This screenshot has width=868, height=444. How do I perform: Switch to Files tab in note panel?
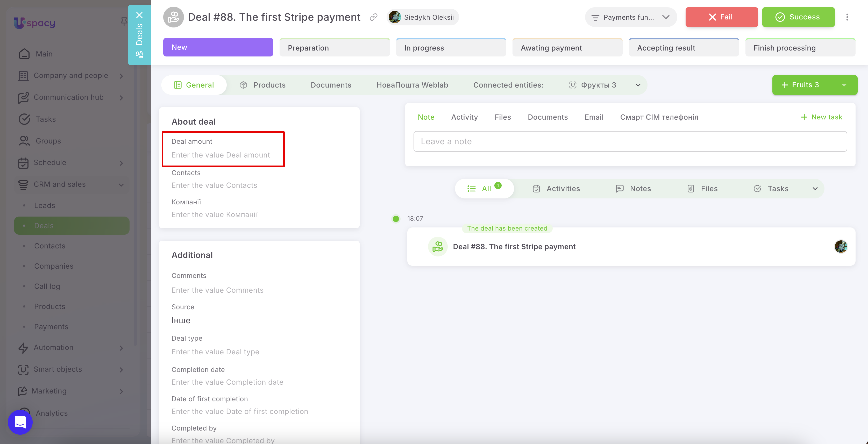point(503,117)
